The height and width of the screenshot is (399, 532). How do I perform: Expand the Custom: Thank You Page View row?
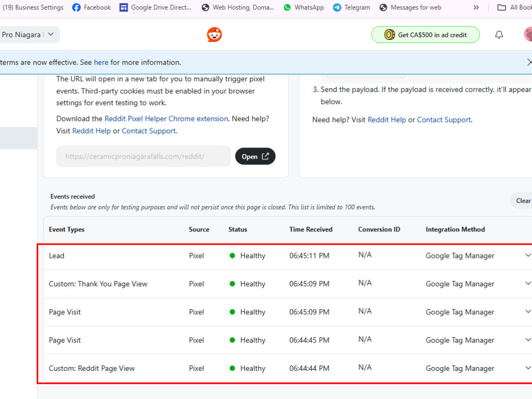coord(528,284)
